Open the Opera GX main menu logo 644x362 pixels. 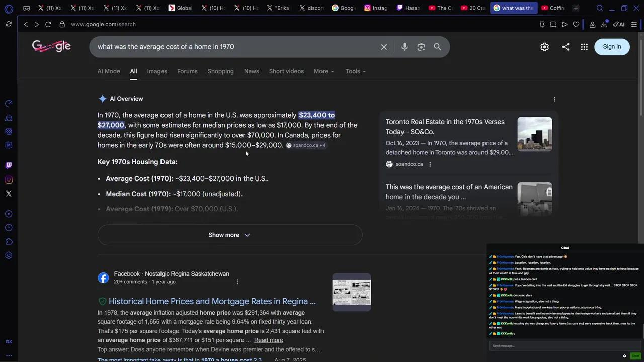(x=9, y=9)
